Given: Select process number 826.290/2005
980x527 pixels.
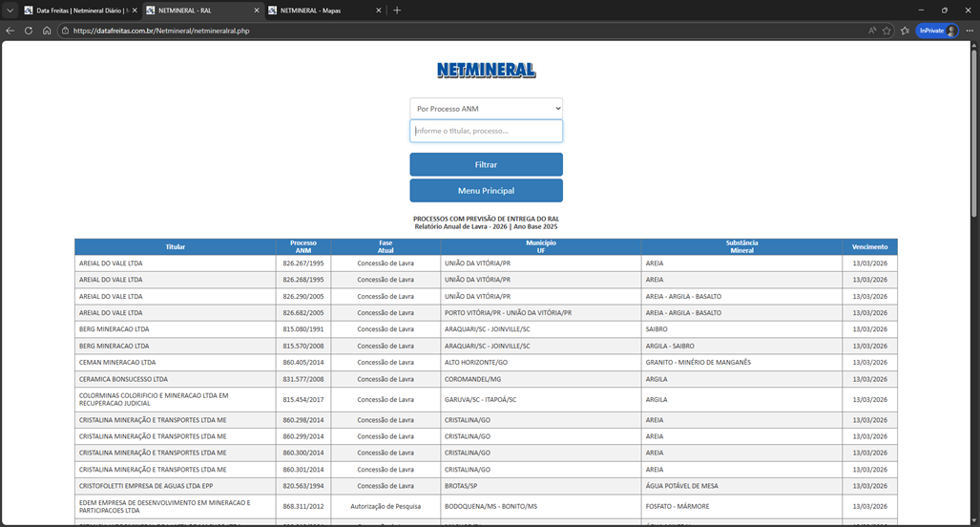Looking at the screenshot, I should click(303, 296).
